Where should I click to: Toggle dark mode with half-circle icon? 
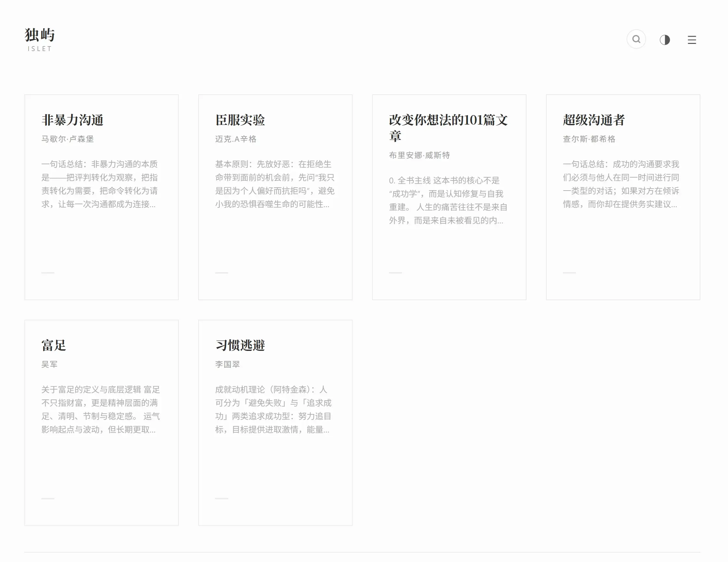[x=665, y=40]
